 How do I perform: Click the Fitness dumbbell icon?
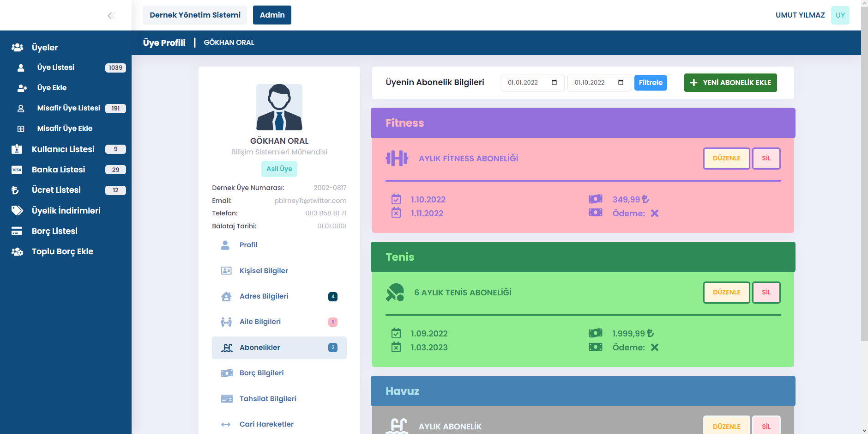397,159
